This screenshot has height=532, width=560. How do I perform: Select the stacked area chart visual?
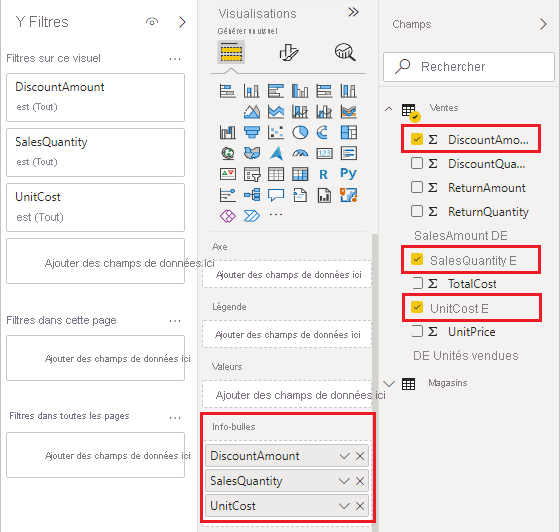276,112
